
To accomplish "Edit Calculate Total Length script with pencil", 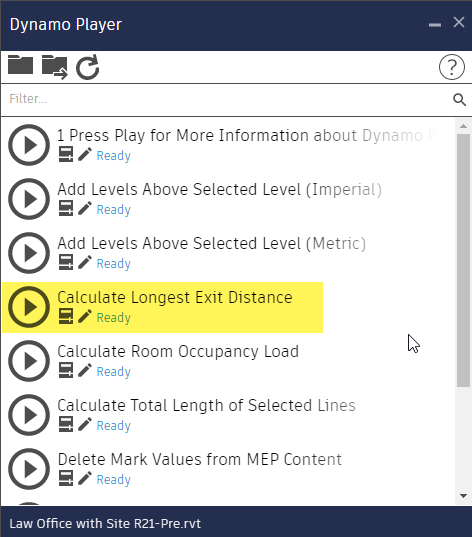I will point(85,424).
